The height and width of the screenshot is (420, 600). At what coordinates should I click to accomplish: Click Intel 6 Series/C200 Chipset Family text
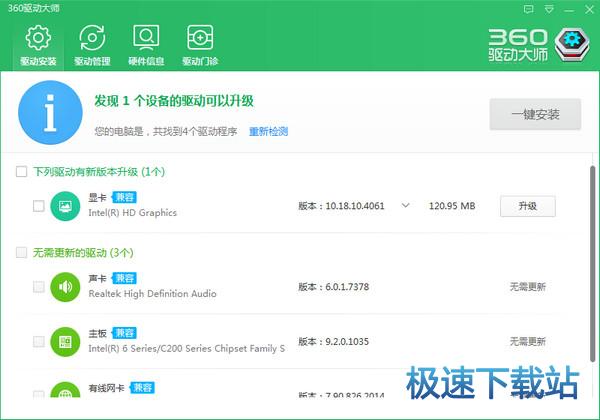[x=186, y=348]
